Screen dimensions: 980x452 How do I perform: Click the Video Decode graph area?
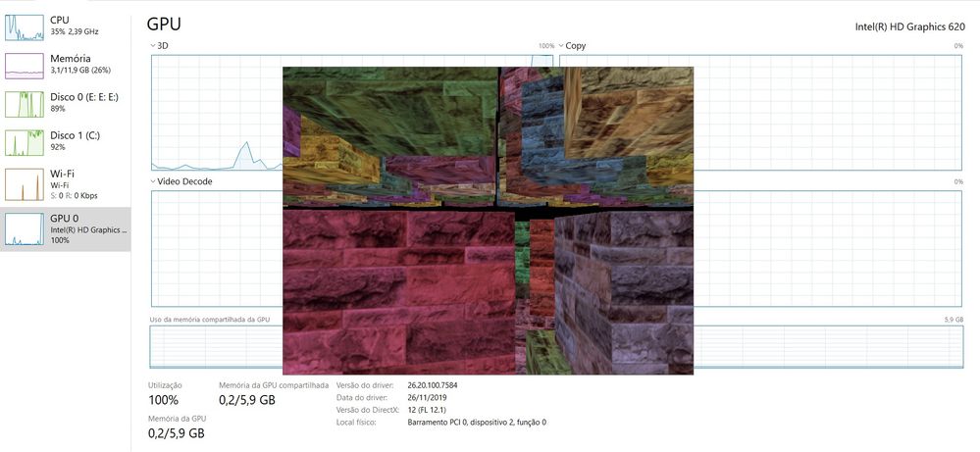click(x=216, y=248)
